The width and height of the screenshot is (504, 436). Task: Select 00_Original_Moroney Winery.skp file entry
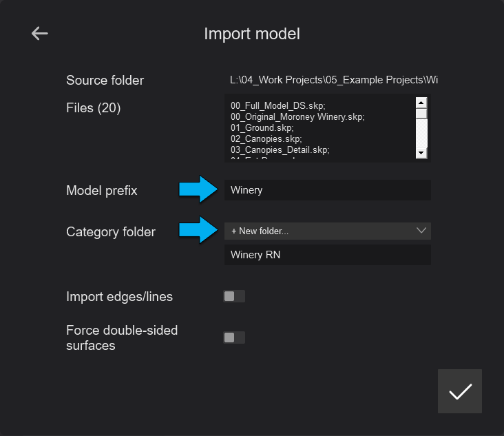pyautogui.click(x=297, y=117)
